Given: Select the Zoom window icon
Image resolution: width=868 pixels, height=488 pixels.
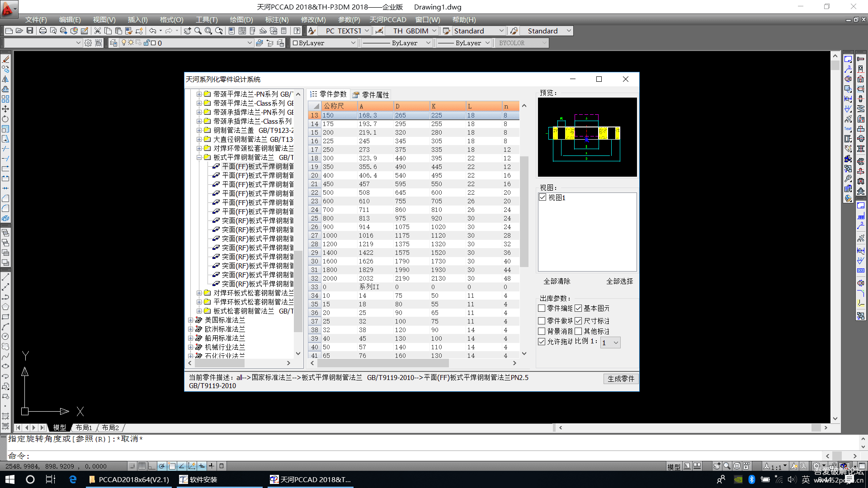Looking at the screenshot, I should [208, 31].
